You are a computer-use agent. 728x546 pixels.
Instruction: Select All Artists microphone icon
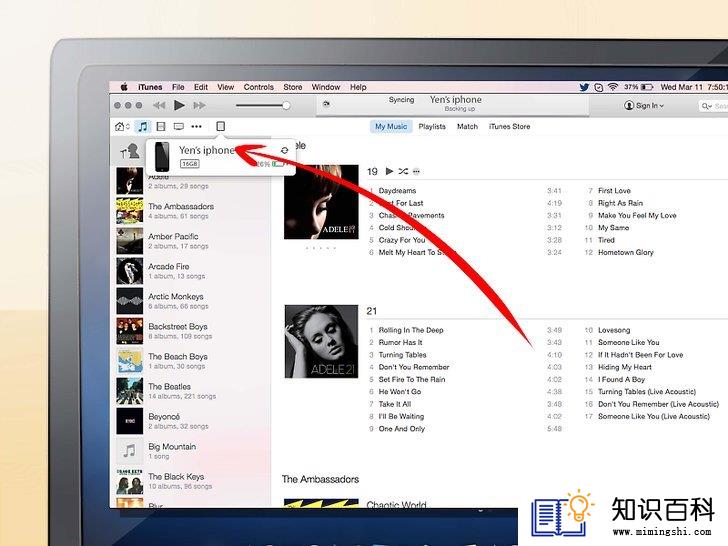[130, 151]
